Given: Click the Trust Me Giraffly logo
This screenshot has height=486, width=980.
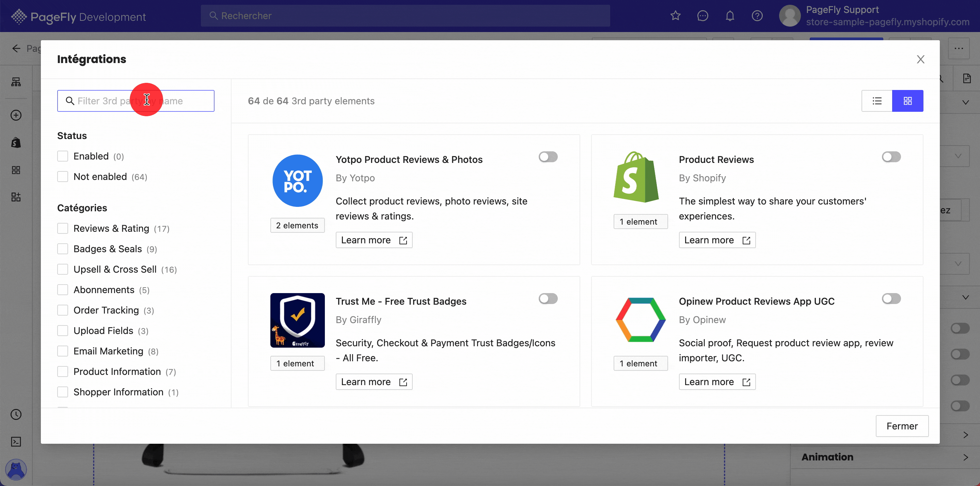Looking at the screenshot, I should 298,320.
